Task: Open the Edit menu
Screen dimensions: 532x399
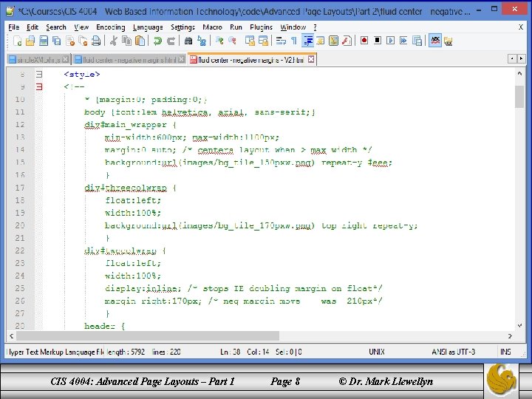Action: pos(33,27)
